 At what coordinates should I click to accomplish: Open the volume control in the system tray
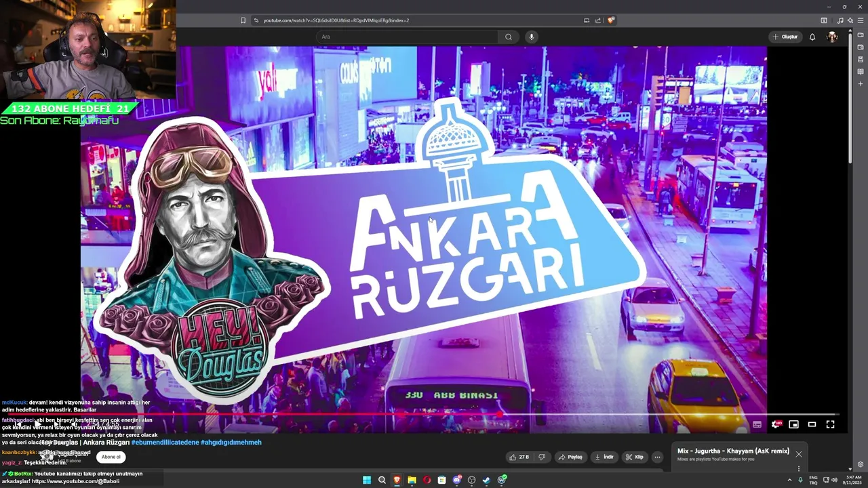pos(834,480)
